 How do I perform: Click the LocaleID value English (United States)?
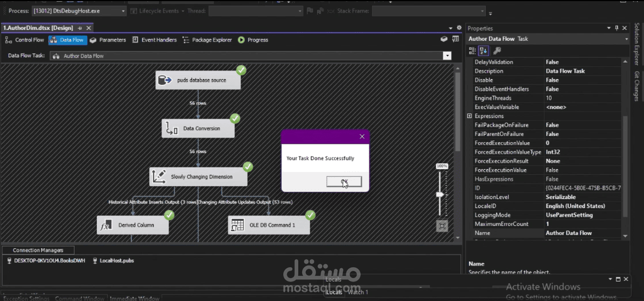coord(575,206)
